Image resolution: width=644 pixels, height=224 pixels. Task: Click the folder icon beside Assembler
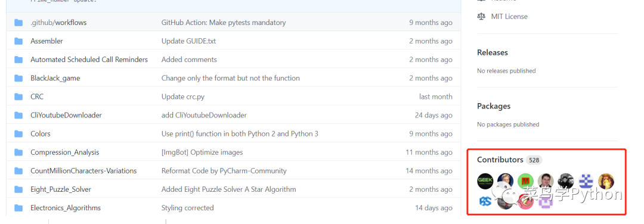point(18,41)
